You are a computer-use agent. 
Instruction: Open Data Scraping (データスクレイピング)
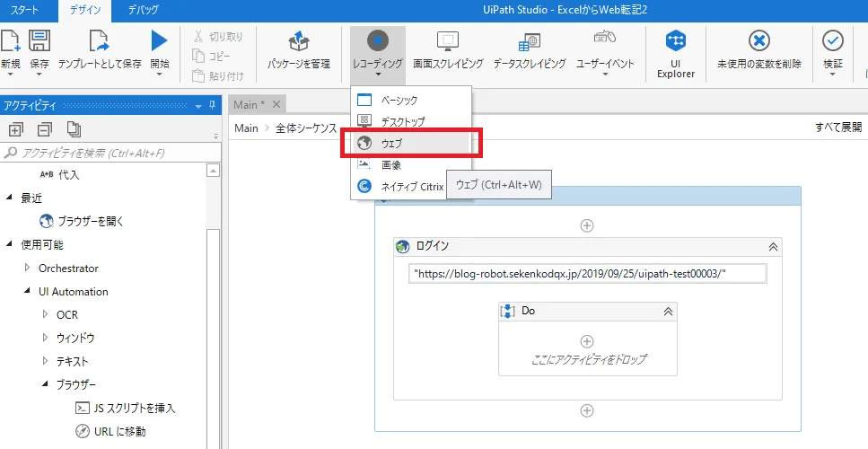pos(530,49)
